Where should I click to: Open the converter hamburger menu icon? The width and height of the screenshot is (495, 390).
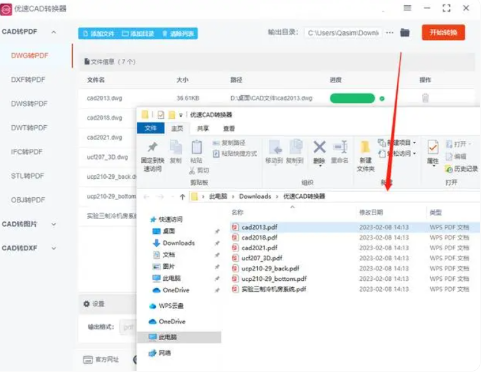click(407, 8)
